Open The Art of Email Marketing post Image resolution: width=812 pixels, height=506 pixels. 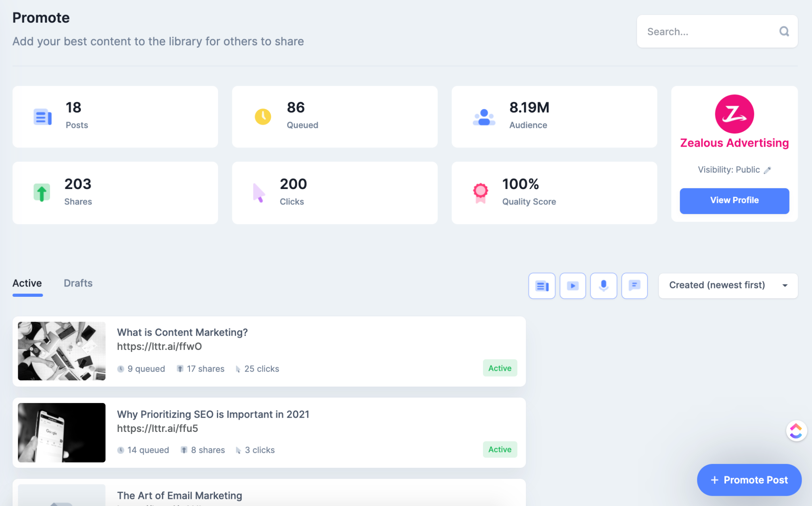click(x=180, y=496)
